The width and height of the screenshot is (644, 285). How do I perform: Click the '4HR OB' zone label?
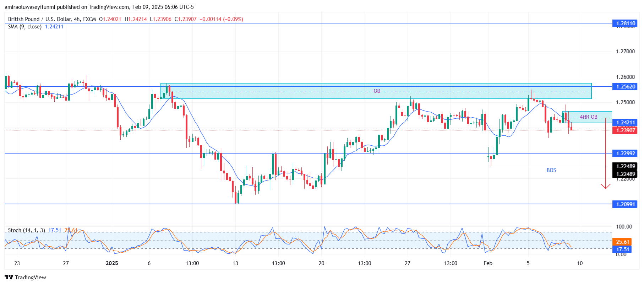(588, 117)
